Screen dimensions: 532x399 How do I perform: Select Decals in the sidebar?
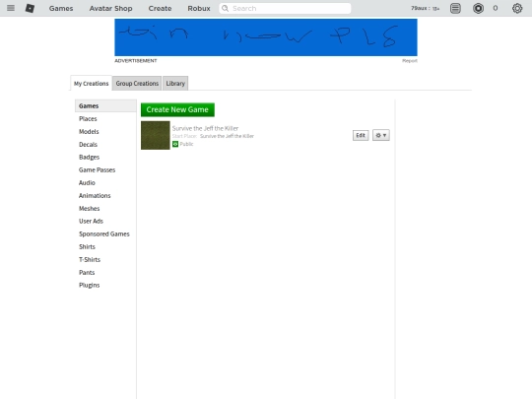tap(88, 145)
